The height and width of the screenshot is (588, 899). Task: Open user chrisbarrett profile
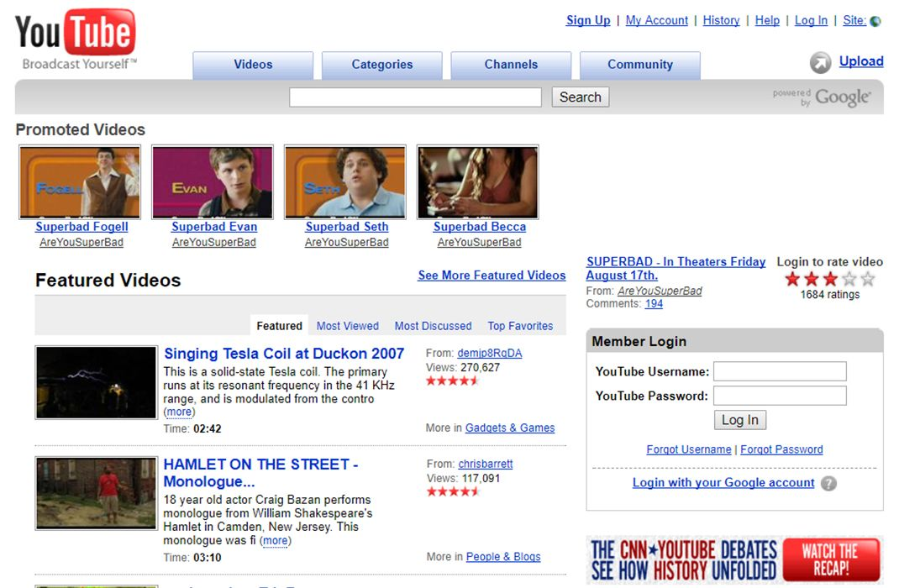pyautogui.click(x=485, y=464)
